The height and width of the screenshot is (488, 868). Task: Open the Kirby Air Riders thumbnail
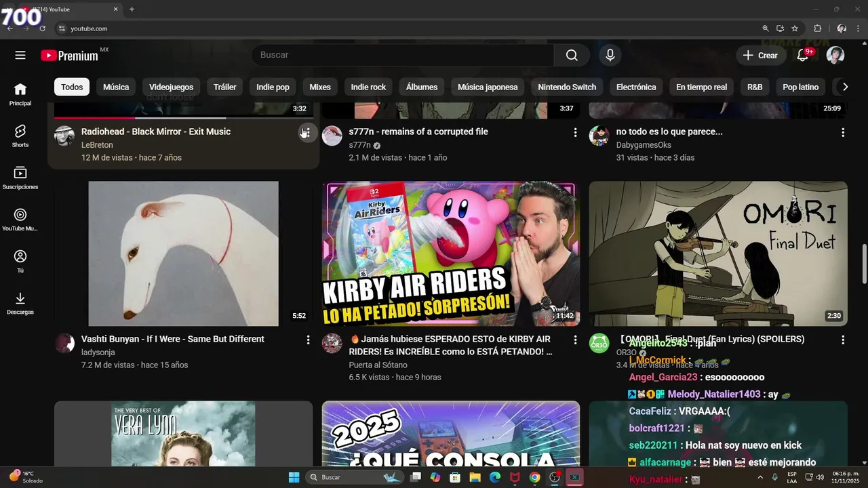click(451, 253)
